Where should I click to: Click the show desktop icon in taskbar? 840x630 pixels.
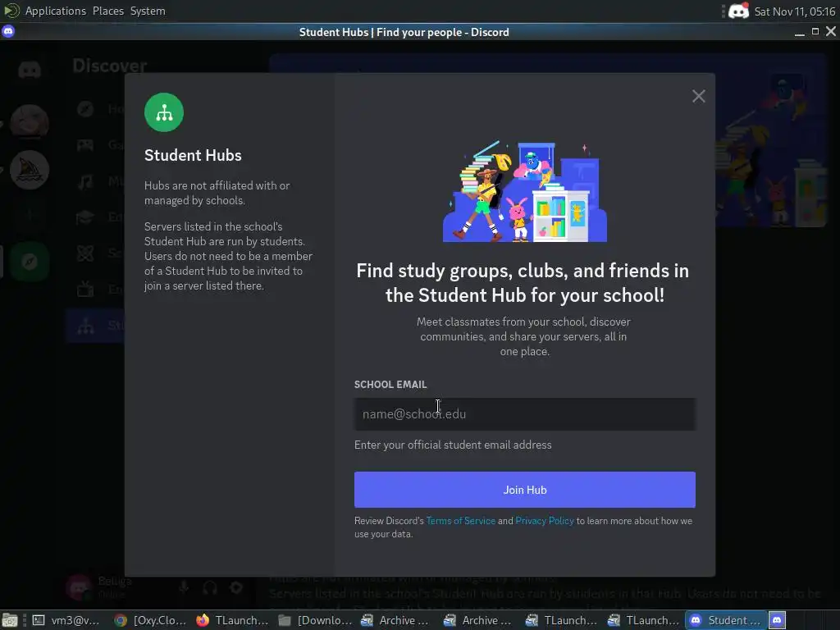point(10,620)
